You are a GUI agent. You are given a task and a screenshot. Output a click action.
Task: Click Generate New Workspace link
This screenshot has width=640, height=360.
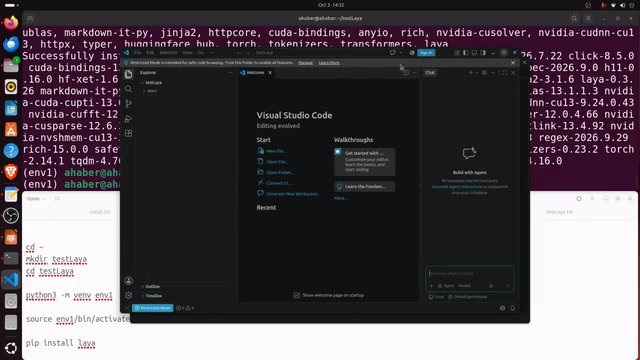[x=288, y=193]
